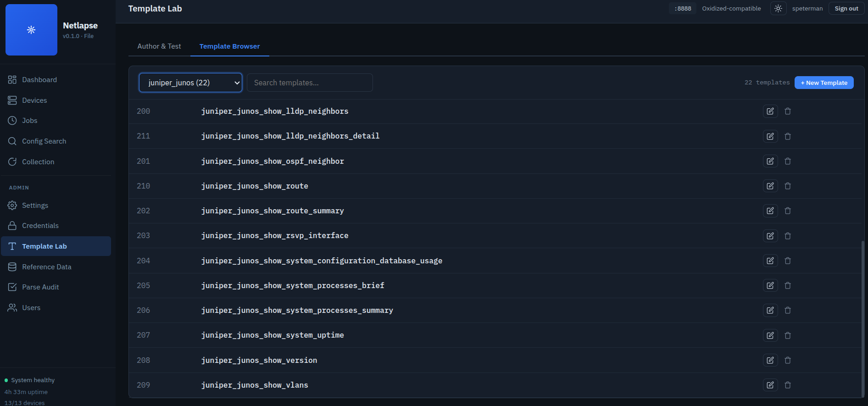
Task: Click the Search templates input field
Action: coord(310,83)
